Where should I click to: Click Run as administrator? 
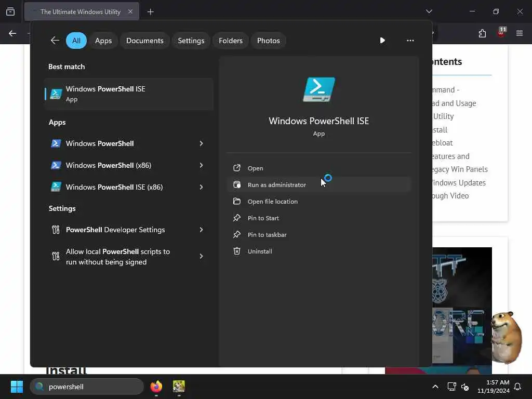pos(319,185)
